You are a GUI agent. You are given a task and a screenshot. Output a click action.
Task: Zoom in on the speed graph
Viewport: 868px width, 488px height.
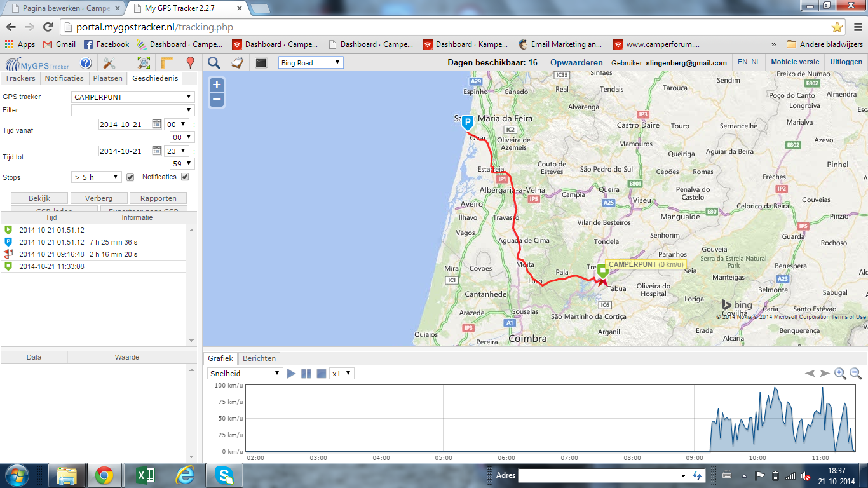pos(840,374)
